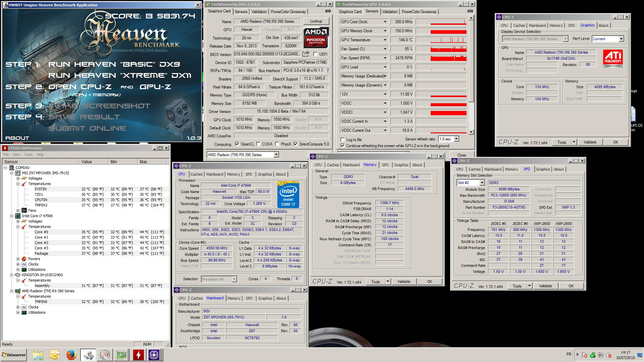644x362 pixels.
Task: Toggle the PhysX computing checkbox
Action: click(x=277, y=144)
